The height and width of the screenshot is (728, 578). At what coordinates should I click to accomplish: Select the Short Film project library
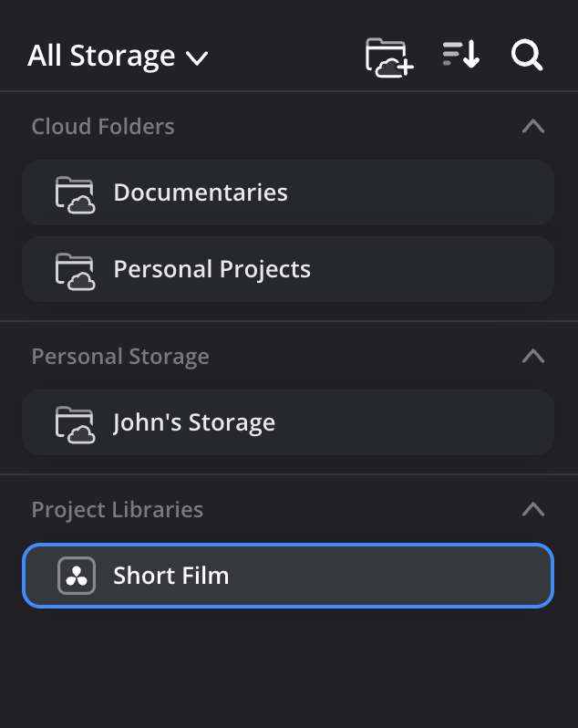coord(288,576)
